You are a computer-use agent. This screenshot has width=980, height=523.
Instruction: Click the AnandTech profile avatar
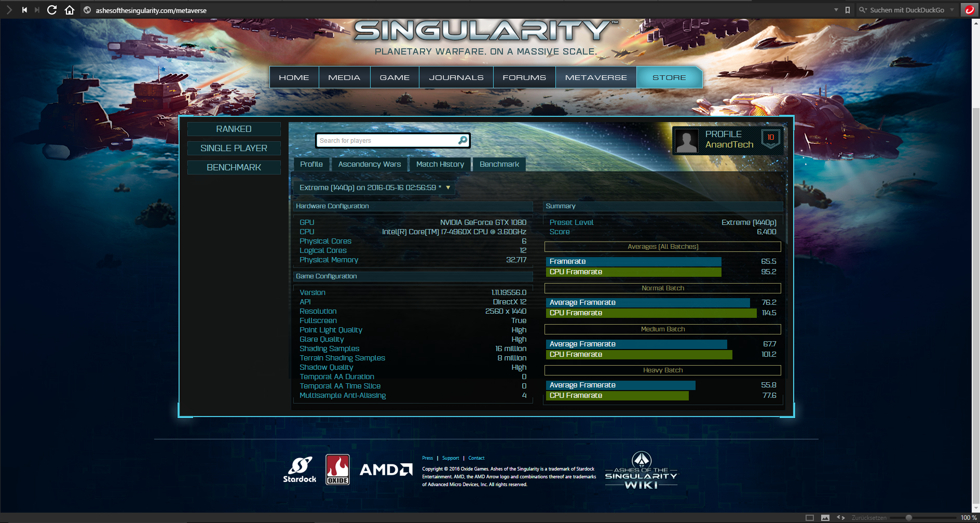(x=687, y=140)
